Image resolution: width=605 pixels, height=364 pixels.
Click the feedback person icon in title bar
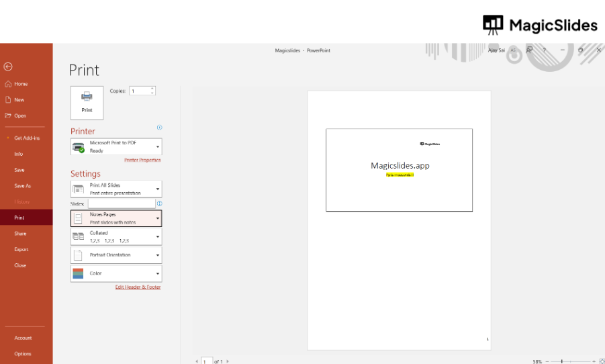click(529, 50)
